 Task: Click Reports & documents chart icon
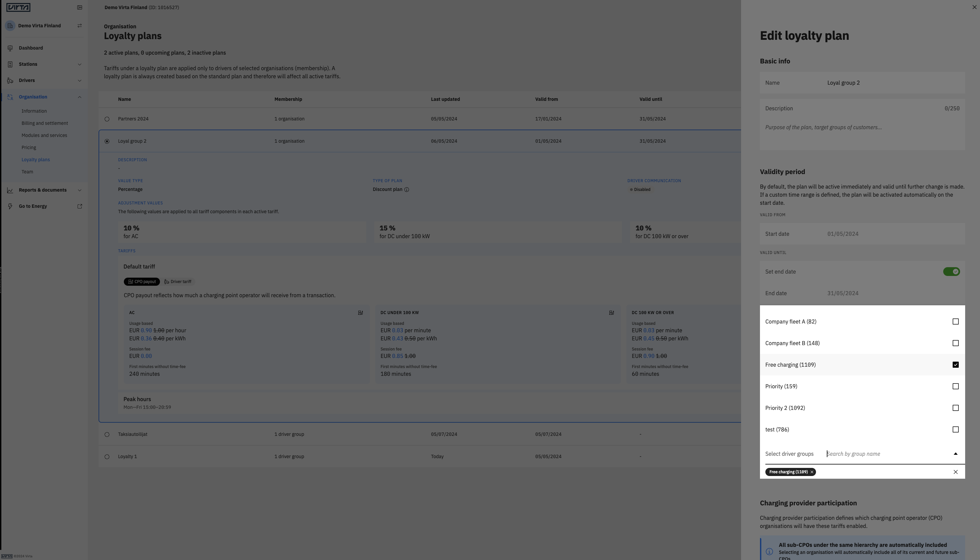point(10,190)
